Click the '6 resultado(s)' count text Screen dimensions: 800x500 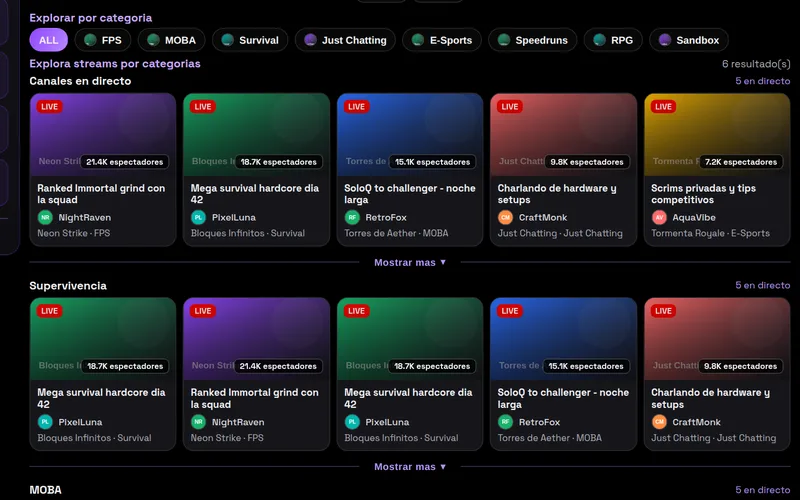click(756, 64)
